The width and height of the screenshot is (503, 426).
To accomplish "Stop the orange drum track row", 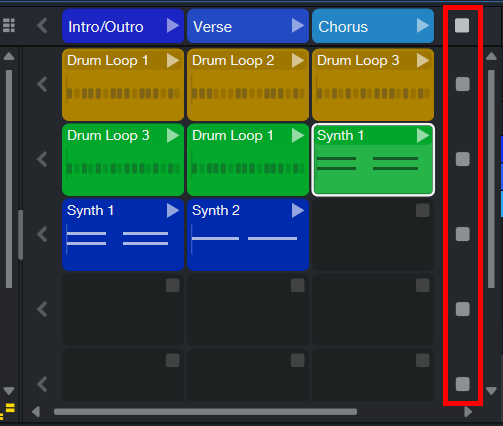I will (x=463, y=84).
